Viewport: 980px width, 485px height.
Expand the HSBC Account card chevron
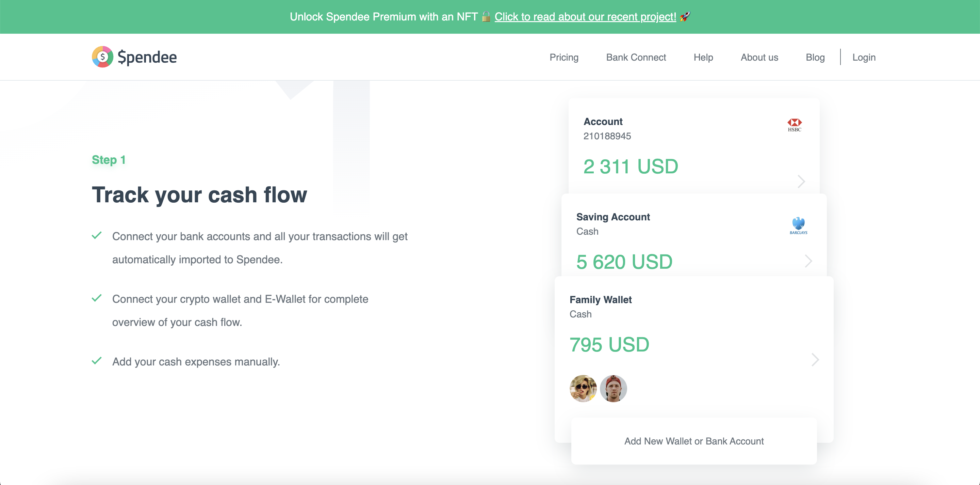click(801, 182)
